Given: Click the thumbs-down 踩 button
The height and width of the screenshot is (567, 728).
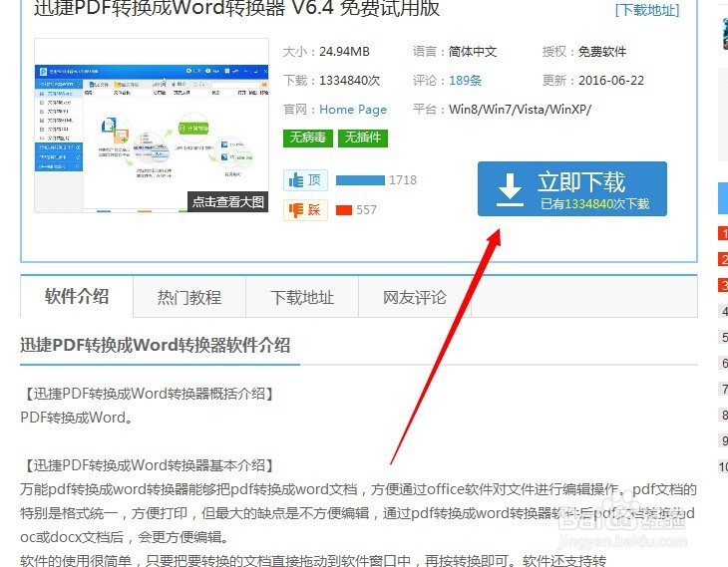Looking at the screenshot, I should [305, 210].
